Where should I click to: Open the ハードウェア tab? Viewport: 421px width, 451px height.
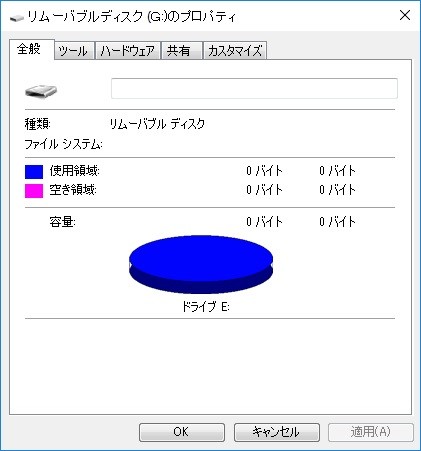[x=128, y=51]
